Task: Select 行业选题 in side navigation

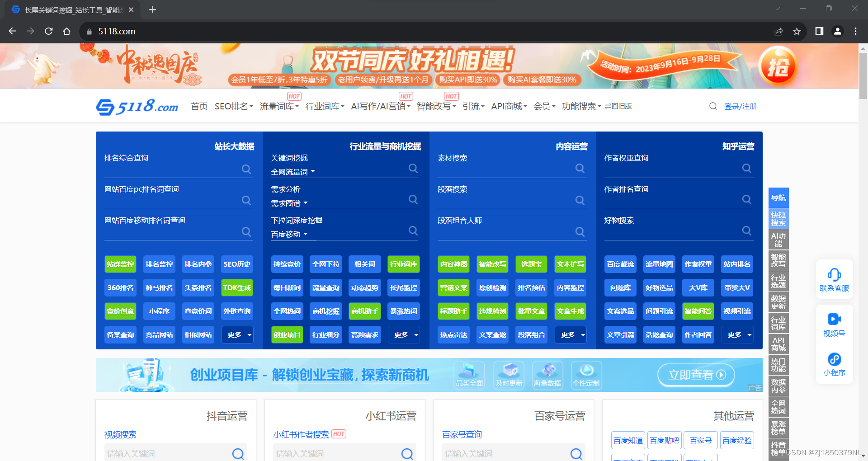Action: [x=778, y=281]
